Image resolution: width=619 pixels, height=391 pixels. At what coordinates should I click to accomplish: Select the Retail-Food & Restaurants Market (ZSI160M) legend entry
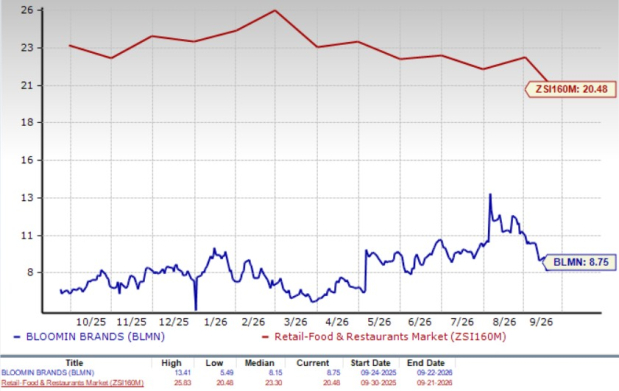[384, 336]
